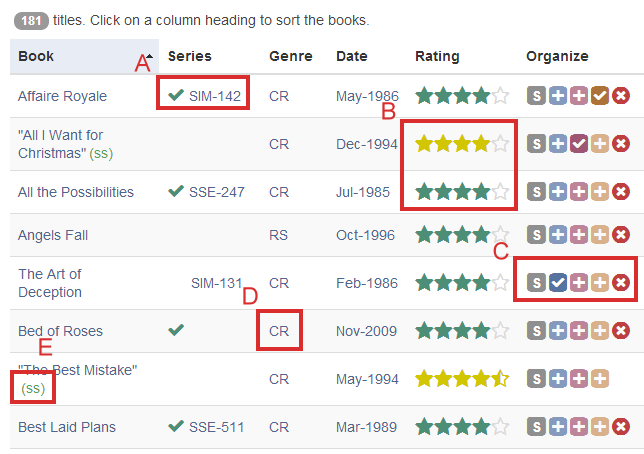Click the SIM-131 series link
The height and width of the screenshot is (454, 644).
216,283
